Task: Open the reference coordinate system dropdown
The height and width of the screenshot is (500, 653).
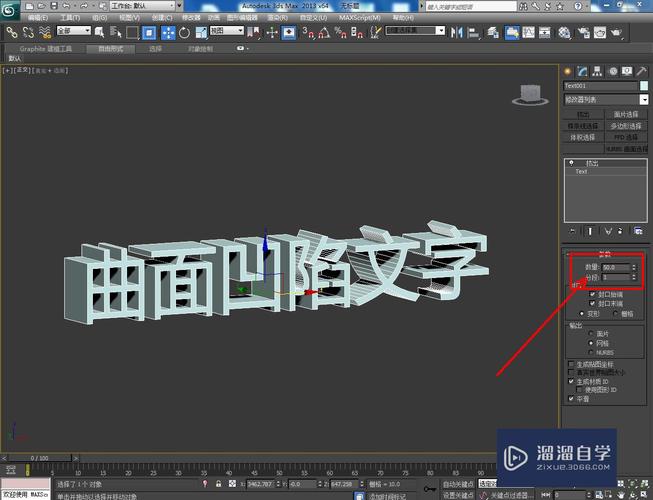Action: (x=226, y=30)
